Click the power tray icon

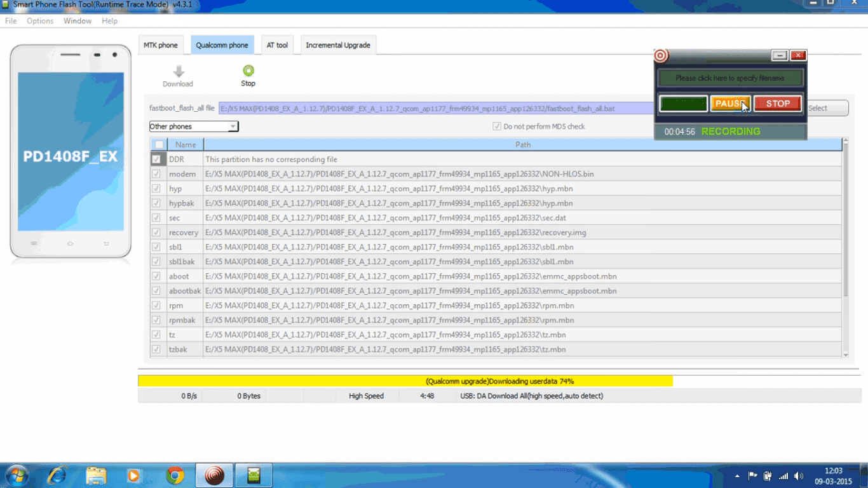pyautogui.click(x=768, y=475)
